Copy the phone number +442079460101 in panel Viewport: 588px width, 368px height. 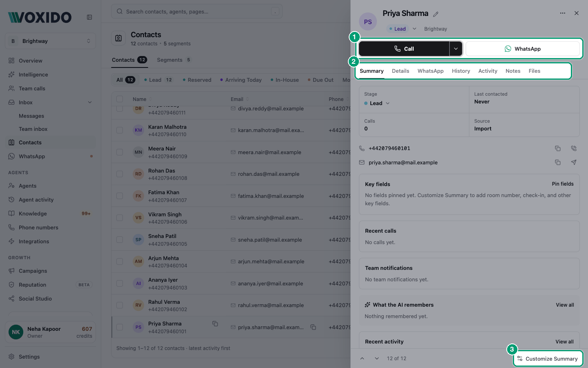(x=558, y=148)
